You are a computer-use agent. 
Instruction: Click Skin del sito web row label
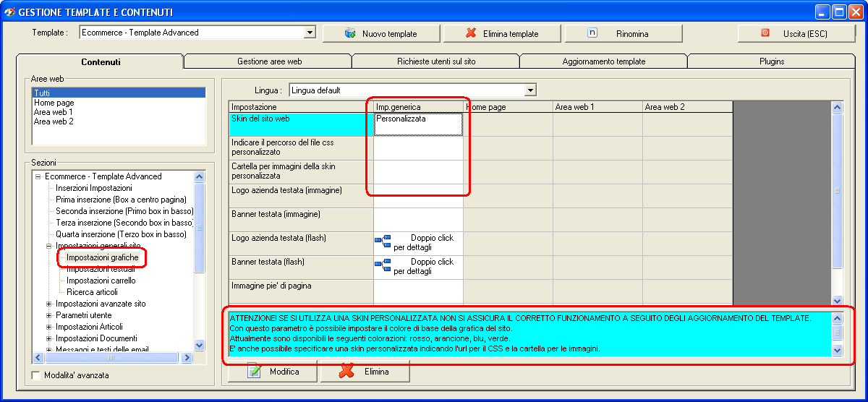[x=301, y=124]
